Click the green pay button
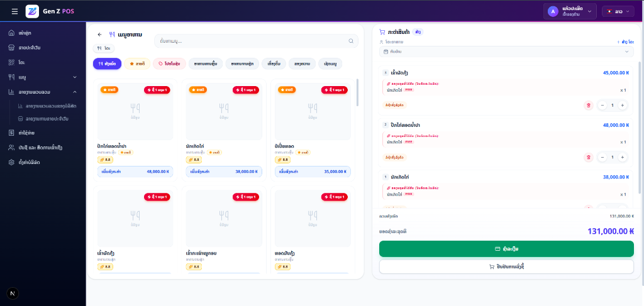Image resolution: width=644 pixels, height=306 pixels. (506, 249)
